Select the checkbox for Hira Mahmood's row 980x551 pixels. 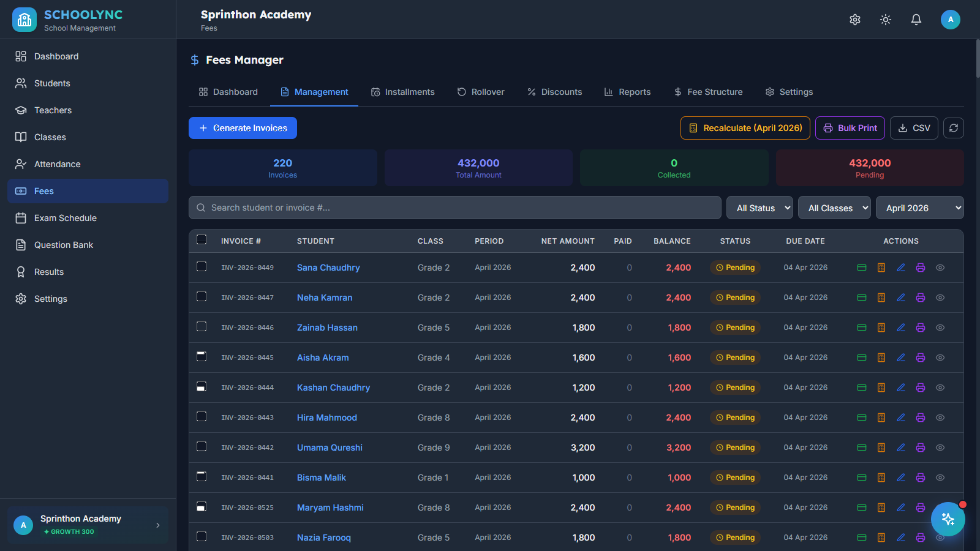pyautogui.click(x=202, y=416)
